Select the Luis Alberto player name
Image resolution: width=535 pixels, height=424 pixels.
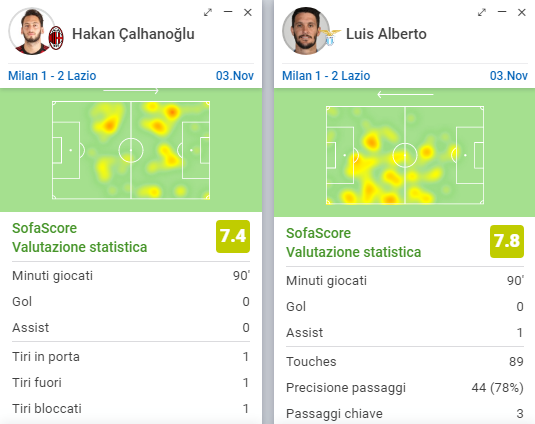(386, 34)
